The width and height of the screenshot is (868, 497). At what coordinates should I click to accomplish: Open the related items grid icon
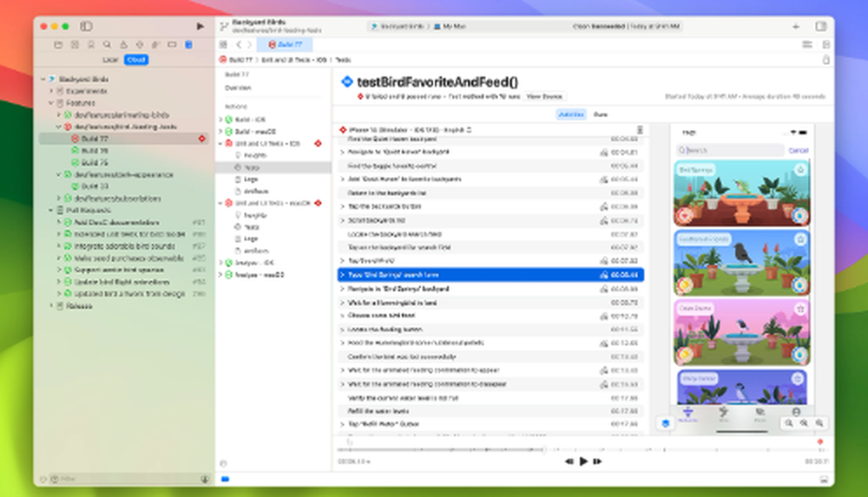(223, 44)
